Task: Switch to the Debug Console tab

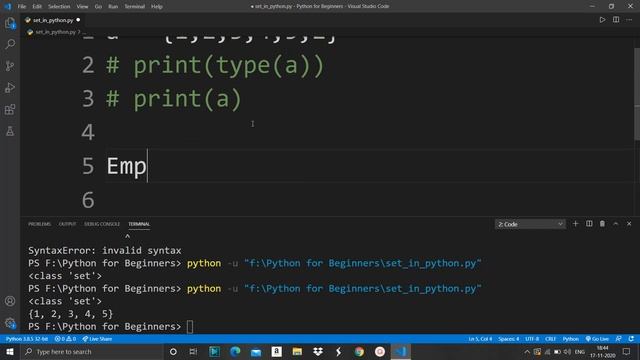Action: point(102,224)
